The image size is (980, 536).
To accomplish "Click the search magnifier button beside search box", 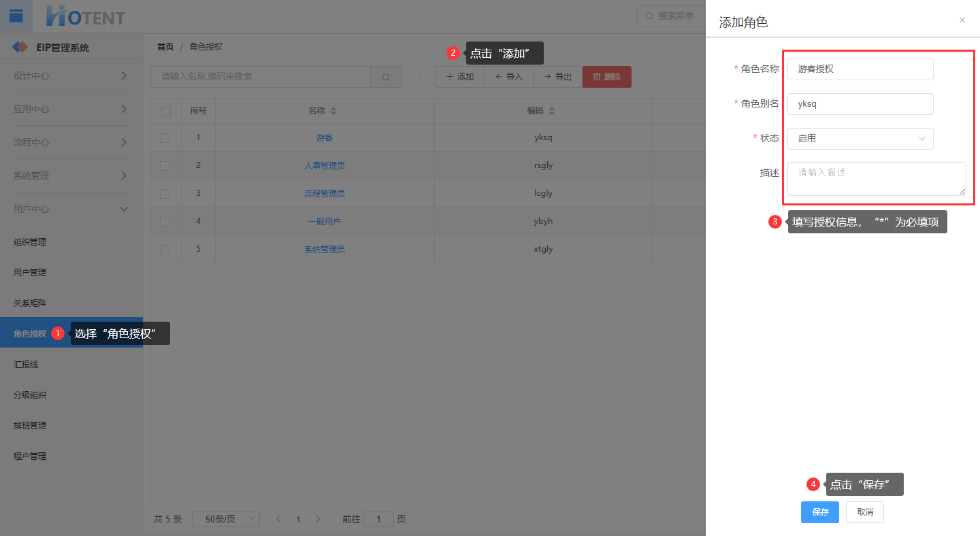I will 386,77.
